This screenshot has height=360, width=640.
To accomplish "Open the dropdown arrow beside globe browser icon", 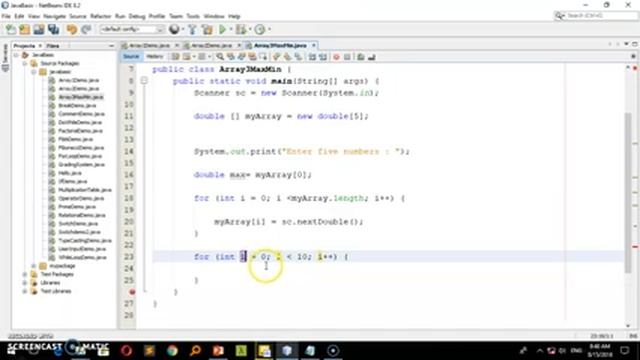I will pos(182,29).
